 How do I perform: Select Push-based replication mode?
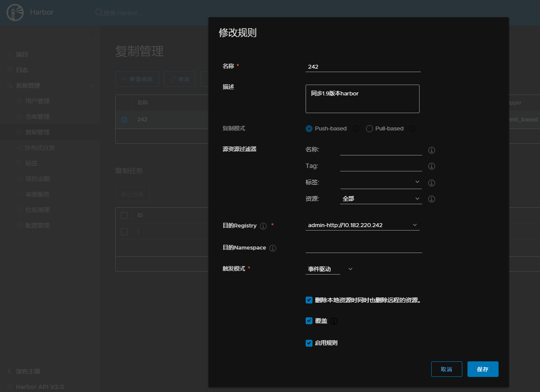pyautogui.click(x=309, y=129)
